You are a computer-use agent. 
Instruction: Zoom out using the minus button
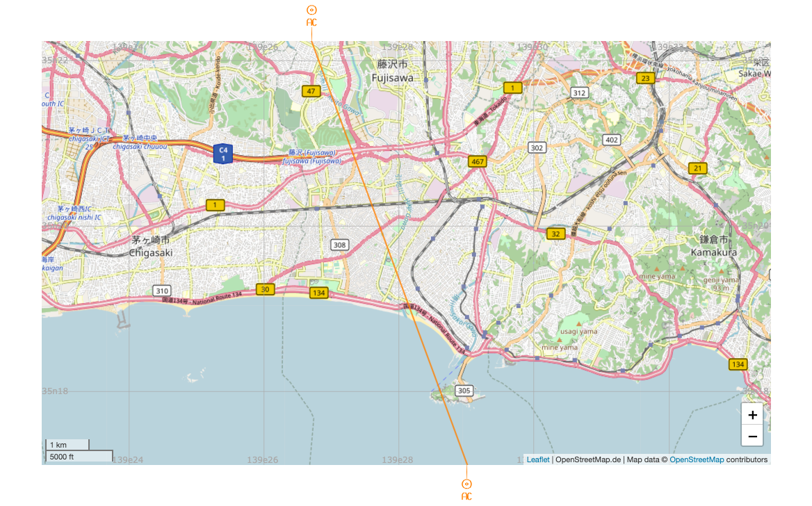(x=752, y=436)
